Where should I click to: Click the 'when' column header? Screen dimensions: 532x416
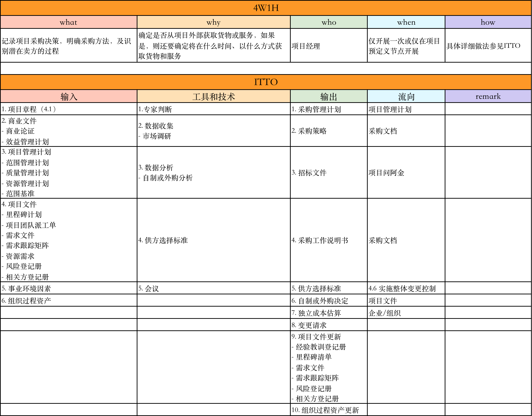coord(406,22)
